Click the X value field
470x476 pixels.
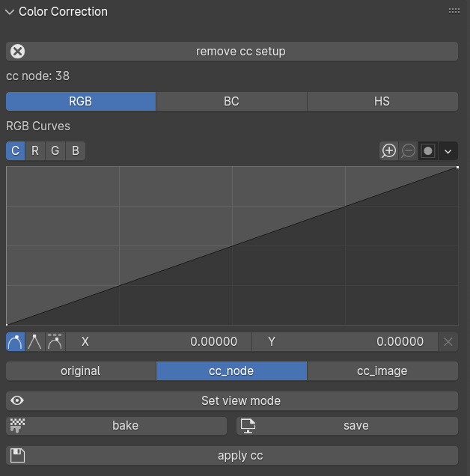point(159,342)
